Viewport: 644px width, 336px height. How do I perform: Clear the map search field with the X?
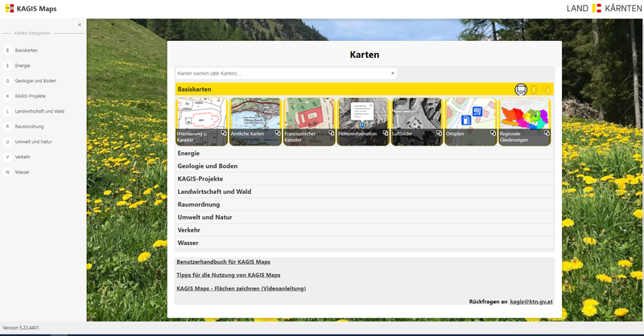pos(393,73)
